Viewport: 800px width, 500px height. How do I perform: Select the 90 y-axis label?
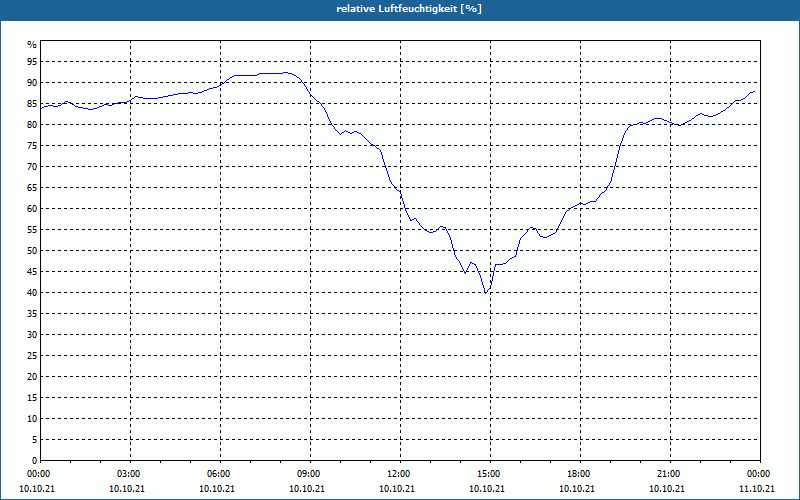[32, 83]
